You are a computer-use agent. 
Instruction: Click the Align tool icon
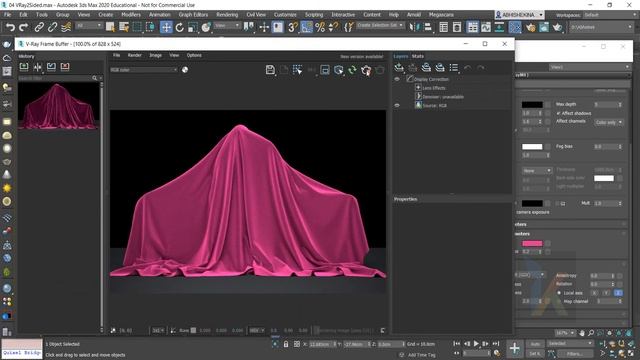pyautogui.click(x=427, y=27)
